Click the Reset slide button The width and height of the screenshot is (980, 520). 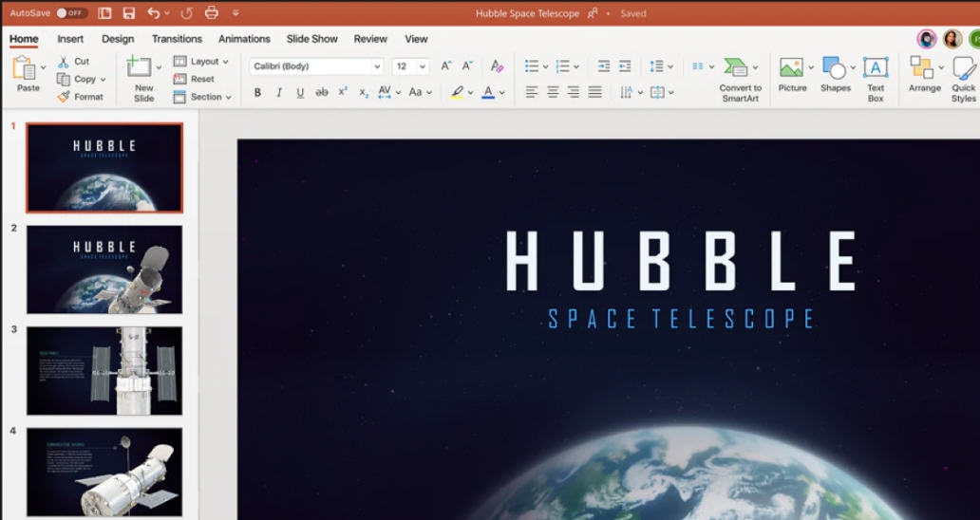[x=194, y=79]
